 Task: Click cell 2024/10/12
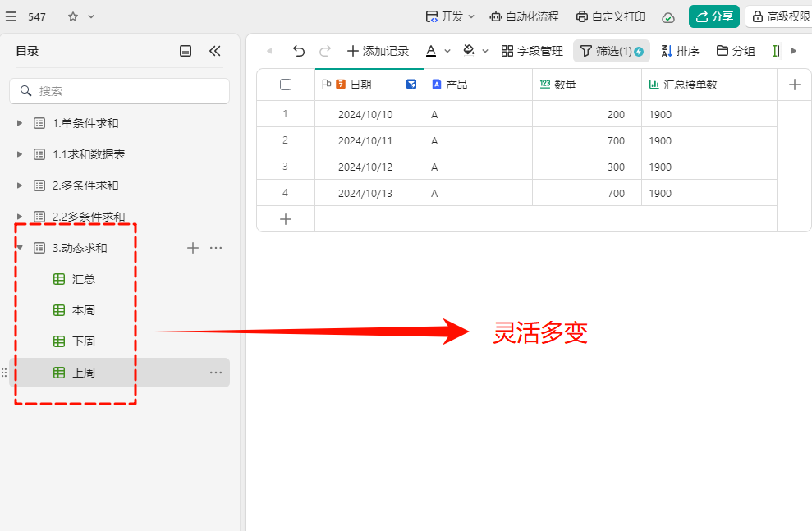(369, 167)
